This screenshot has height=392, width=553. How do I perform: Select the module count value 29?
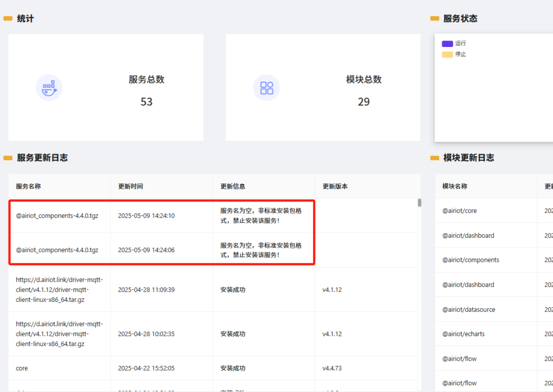(364, 102)
